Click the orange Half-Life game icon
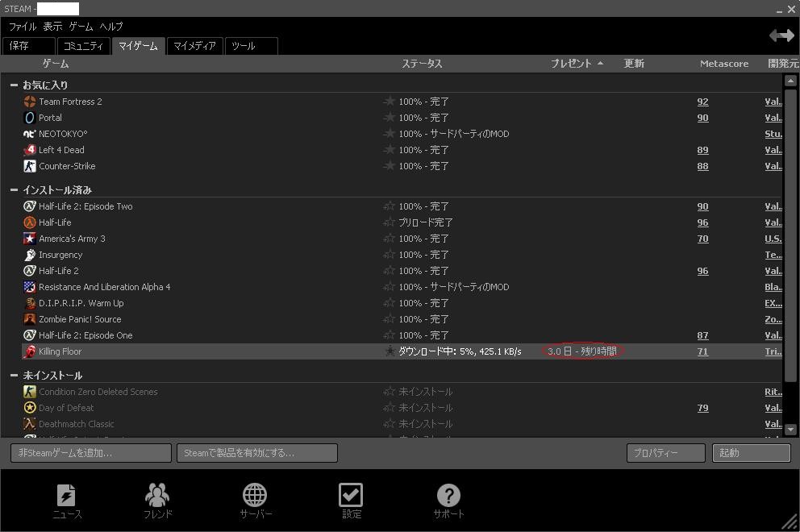Viewport: 800px width, 532px height. click(30, 222)
